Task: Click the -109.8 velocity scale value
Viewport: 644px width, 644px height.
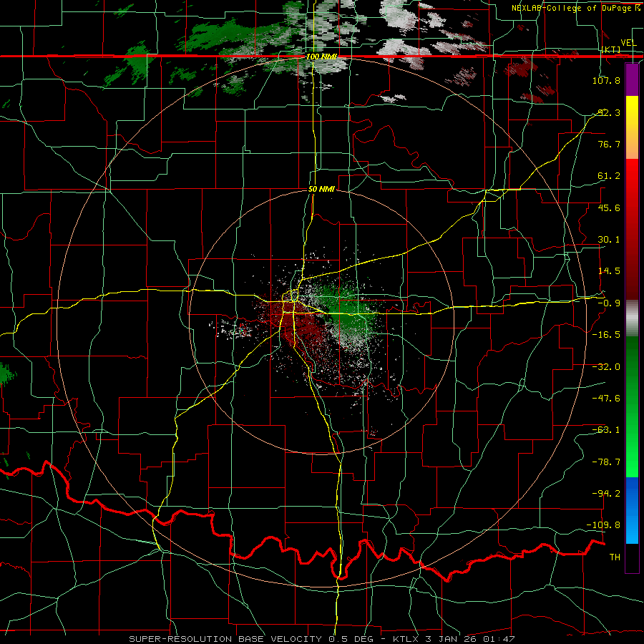Action: tap(604, 525)
